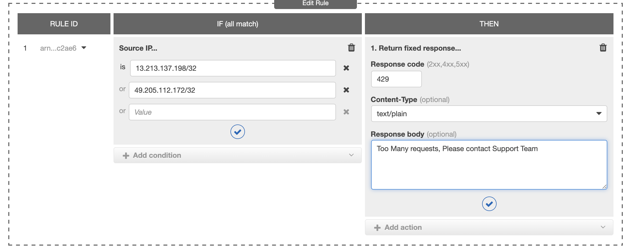The height and width of the screenshot is (250, 644).
Task: Confirm Source IP condition with blue checkmark
Action: coord(237,132)
